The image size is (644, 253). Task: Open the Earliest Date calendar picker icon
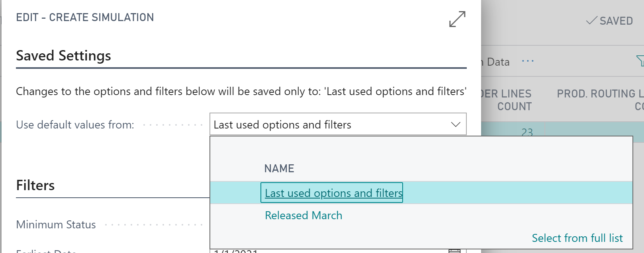click(454, 251)
